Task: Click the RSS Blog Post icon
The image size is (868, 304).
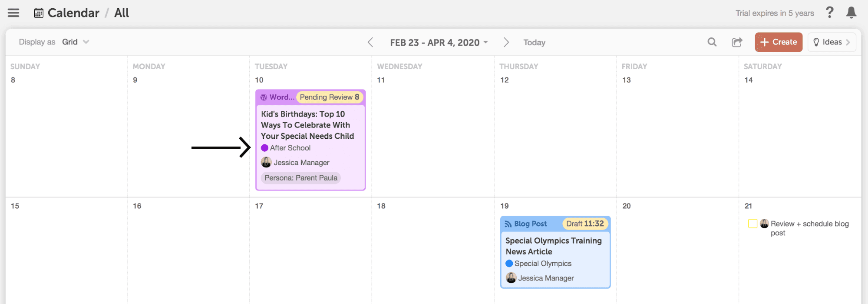Action: point(508,224)
